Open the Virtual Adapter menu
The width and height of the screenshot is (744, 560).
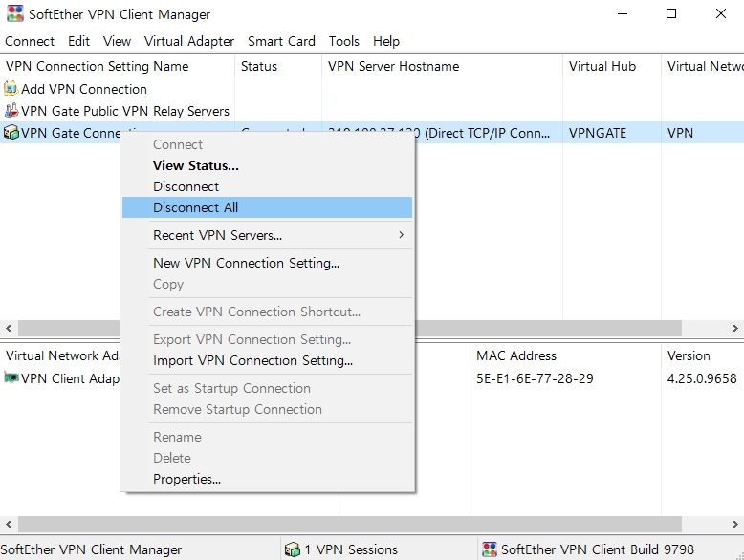coord(188,41)
